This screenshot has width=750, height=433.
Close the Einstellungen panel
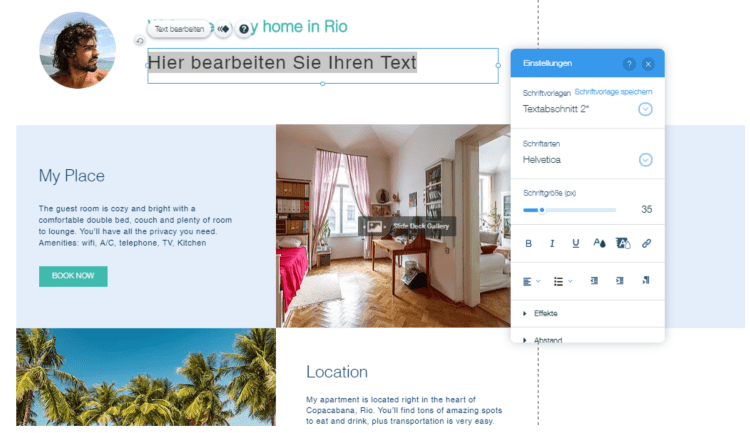[648, 64]
